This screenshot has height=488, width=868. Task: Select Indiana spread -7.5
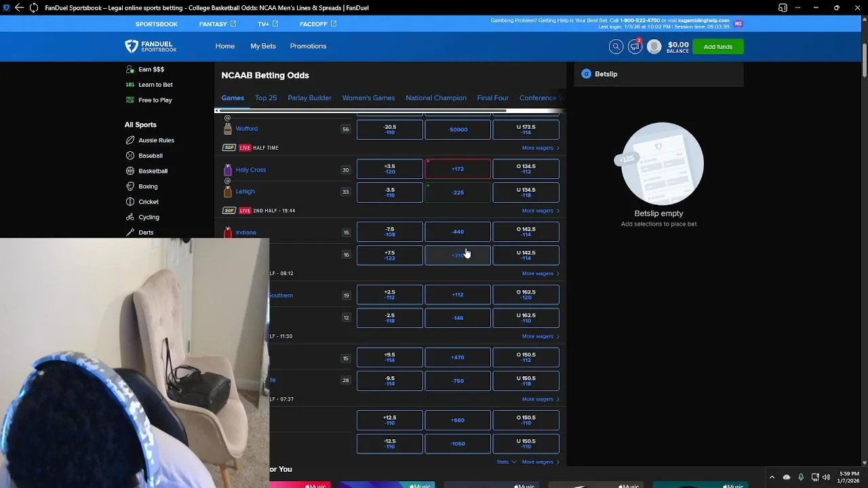(x=390, y=232)
